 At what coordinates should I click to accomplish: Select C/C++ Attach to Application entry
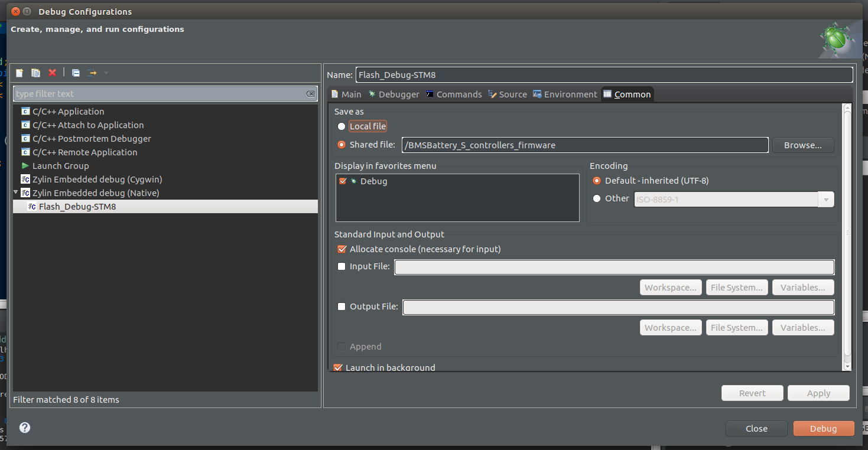coord(88,125)
